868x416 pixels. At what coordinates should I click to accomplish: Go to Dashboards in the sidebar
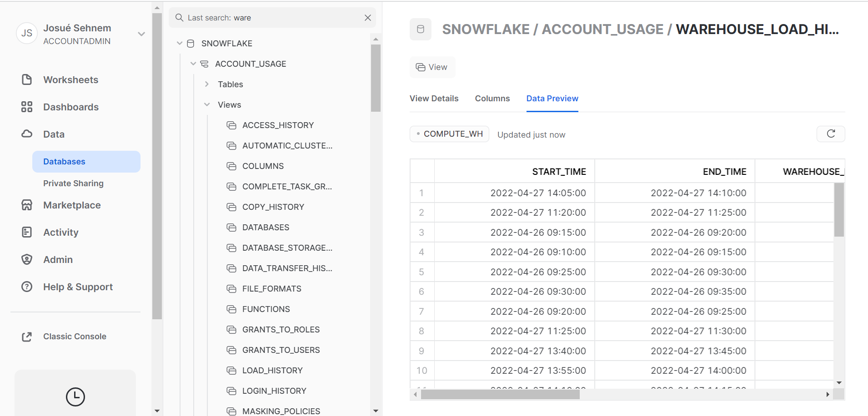pyautogui.click(x=71, y=107)
